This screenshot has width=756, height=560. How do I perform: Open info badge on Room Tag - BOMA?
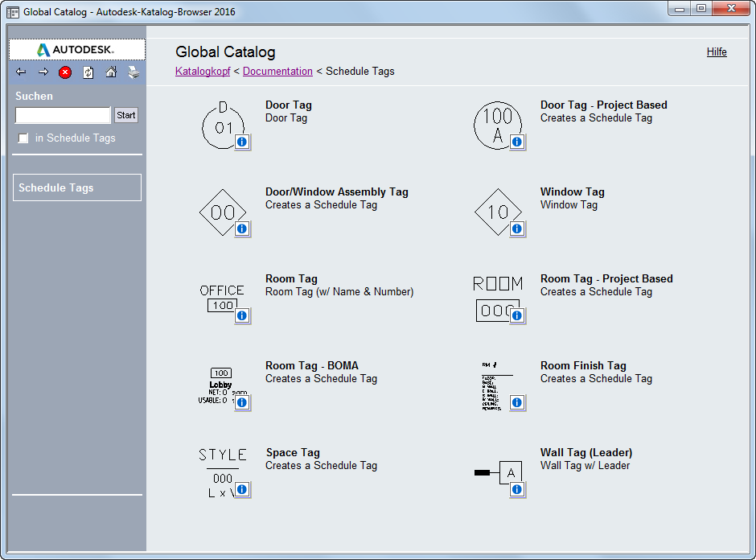click(242, 402)
